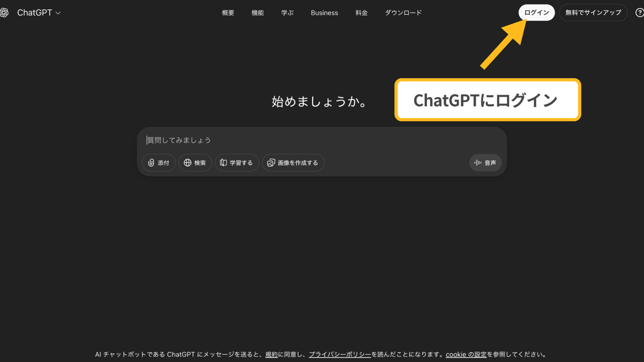Open the cookie の設定 link
Image resolution: width=644 pixels, height=362 pixels.
[466, 354]
